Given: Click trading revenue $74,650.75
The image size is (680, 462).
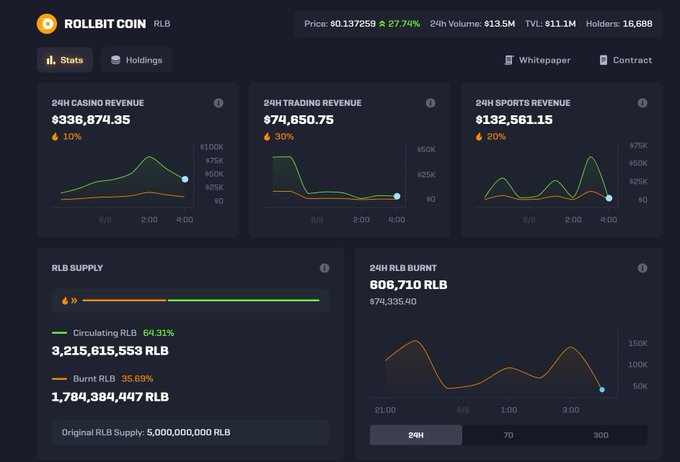Looking at the screenshot, I should coord(298,120).
